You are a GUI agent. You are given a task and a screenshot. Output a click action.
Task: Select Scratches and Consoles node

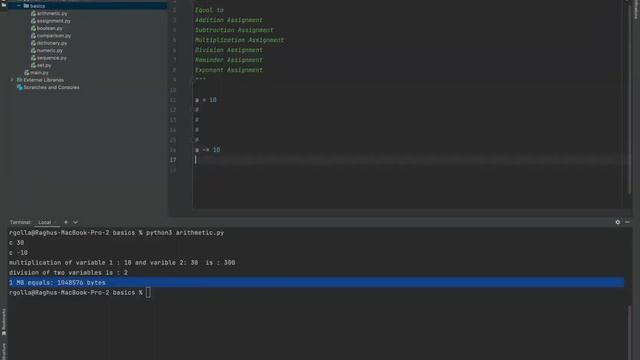point(51,87)
